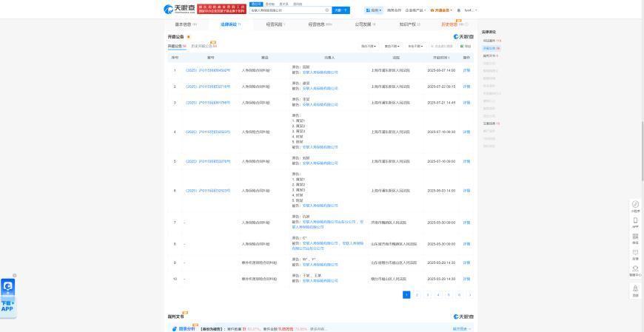
Task: Select the 历史开庭公告 sub-tab
Action: pyautogui.click(x=204, y=47)
